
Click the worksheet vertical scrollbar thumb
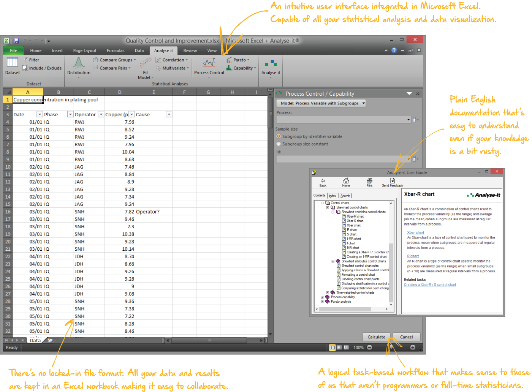click(270, 113)
